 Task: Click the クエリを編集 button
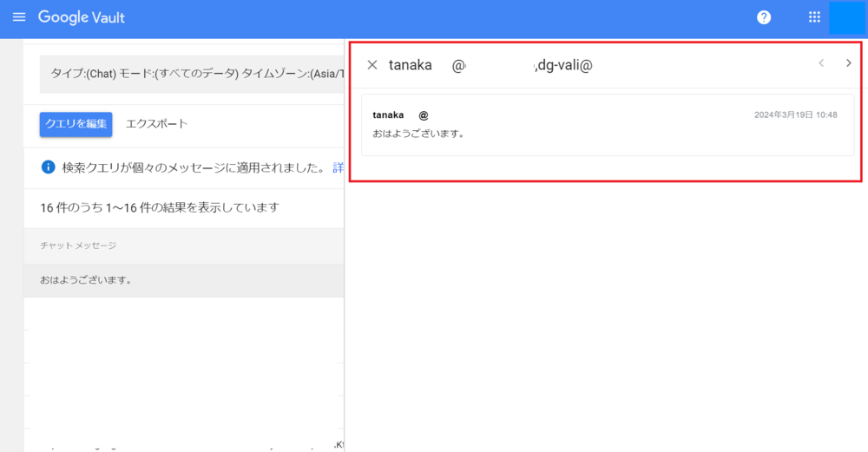(x=76, y=124)
